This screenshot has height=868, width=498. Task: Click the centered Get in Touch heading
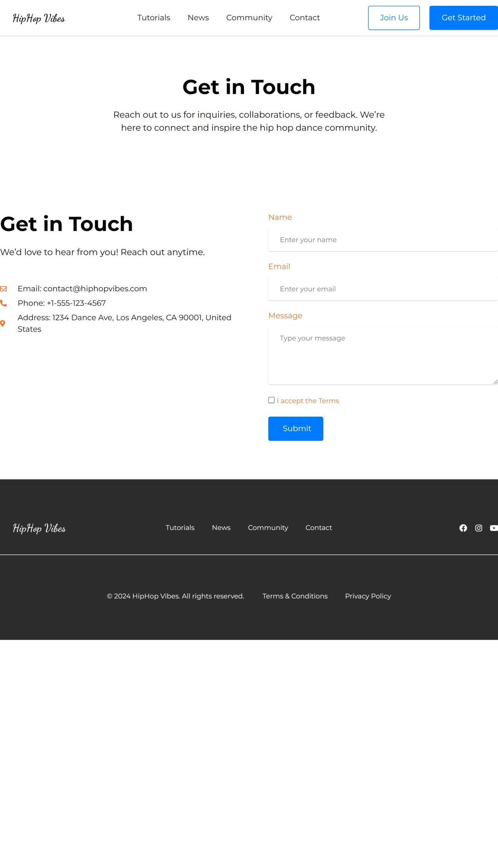click(249, 87)
